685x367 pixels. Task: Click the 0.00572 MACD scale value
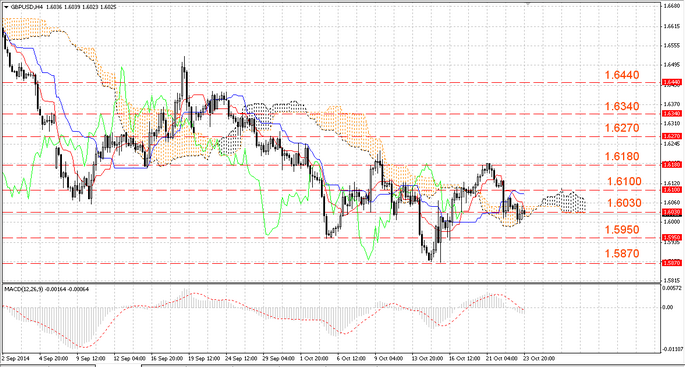coord(672,288)
